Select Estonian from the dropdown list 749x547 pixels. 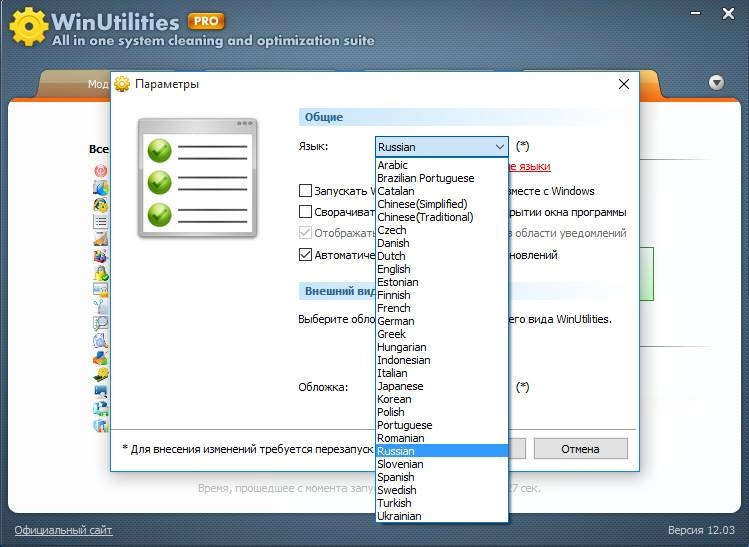441,282
